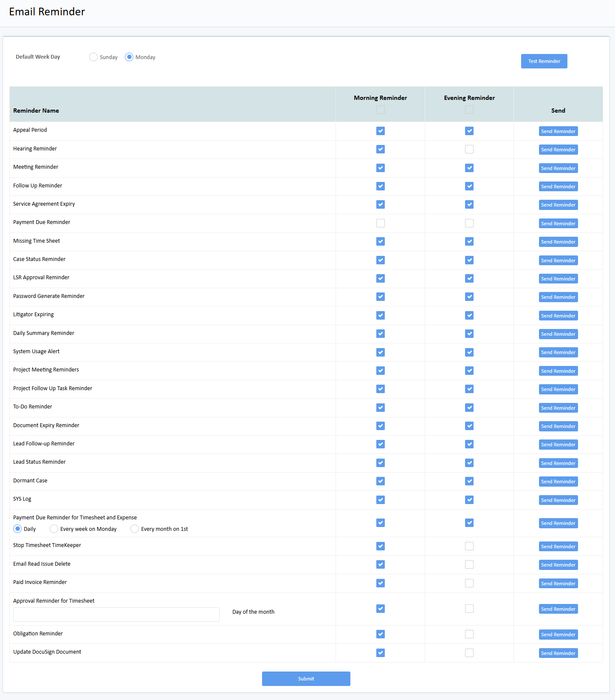Send Reminder for Paid Invoice Reminder
Image resolution: width=615 pixels, height=700 pixels.
[x=558, y=584]
